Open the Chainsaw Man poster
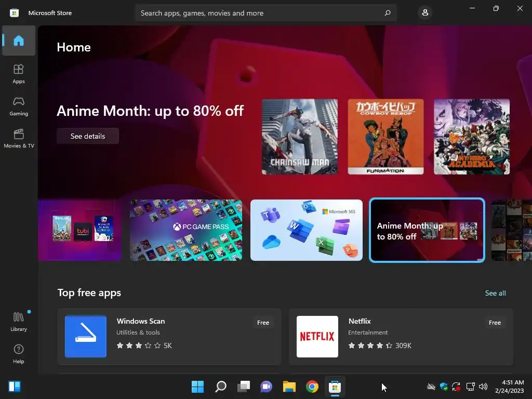Viewport: 532px width, 399px height. [x=300, y=137]
